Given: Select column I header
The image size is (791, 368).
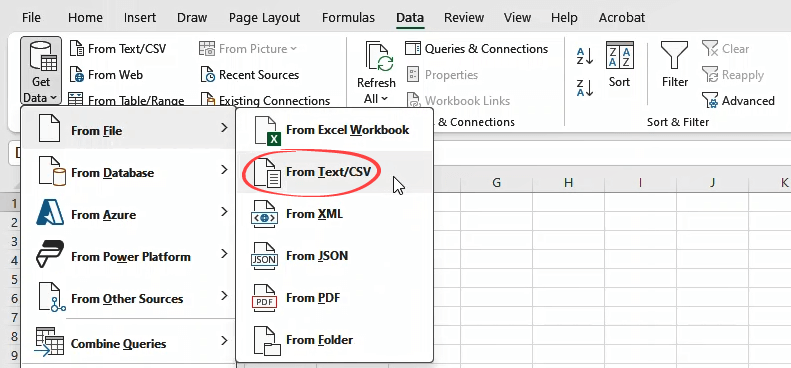Looking at the screenshot, I should pos(641,183).
